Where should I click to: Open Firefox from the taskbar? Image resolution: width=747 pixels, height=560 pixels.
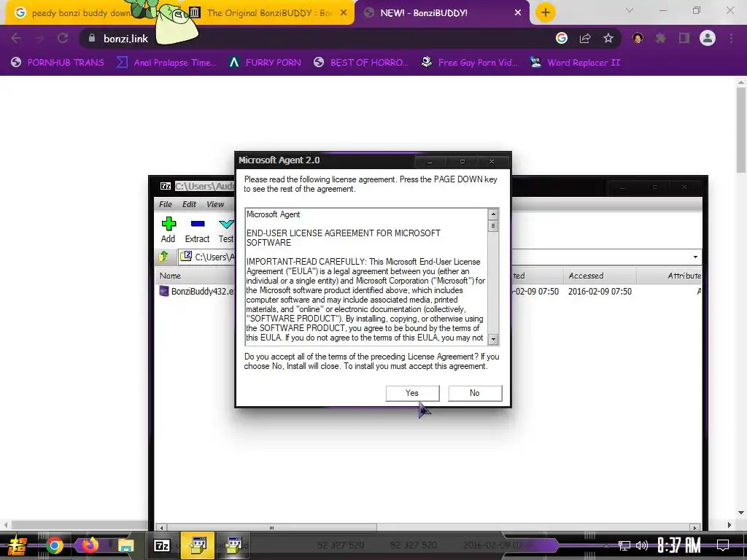pos(90,545)
